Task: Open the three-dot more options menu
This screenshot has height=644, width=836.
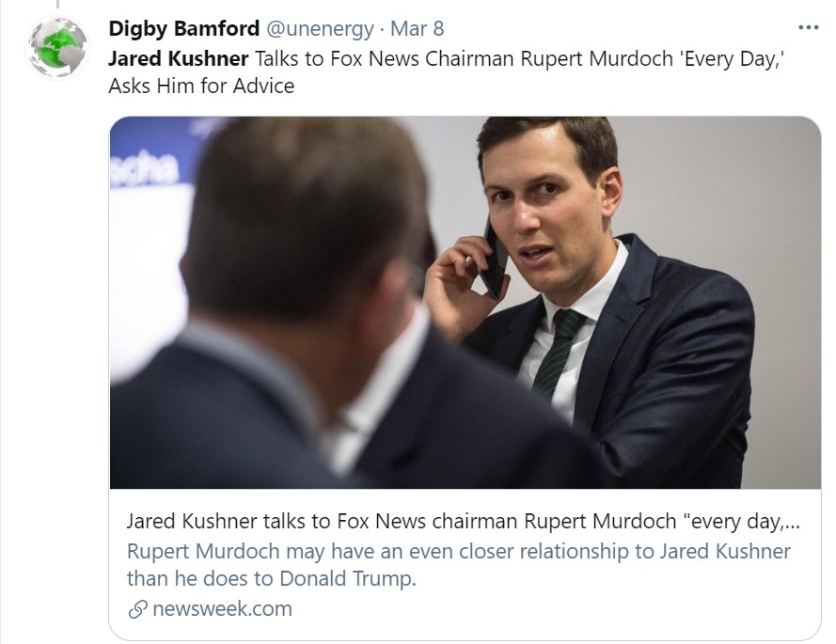Action: point(807,28)
